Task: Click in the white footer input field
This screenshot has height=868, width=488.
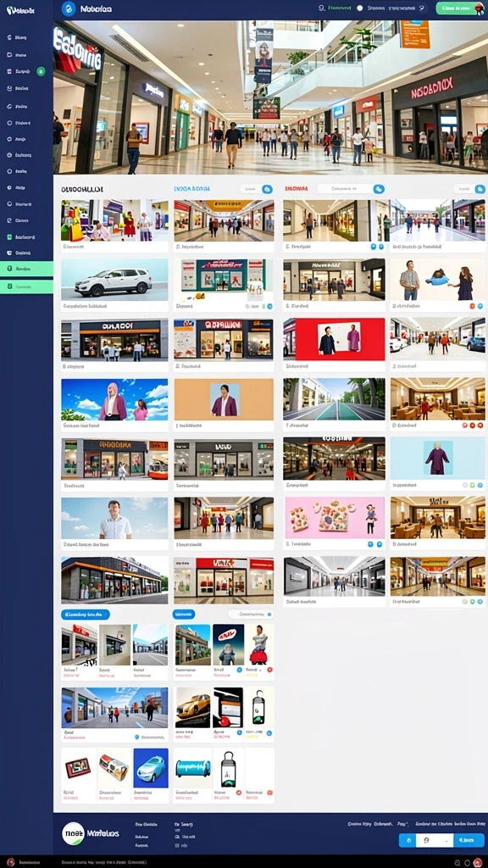Action: [435, 840]
